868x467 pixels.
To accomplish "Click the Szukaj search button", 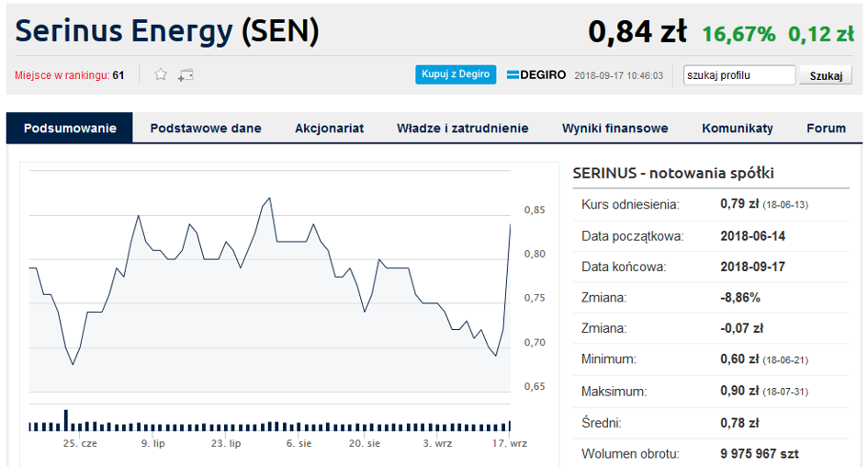I will (826, 75).
